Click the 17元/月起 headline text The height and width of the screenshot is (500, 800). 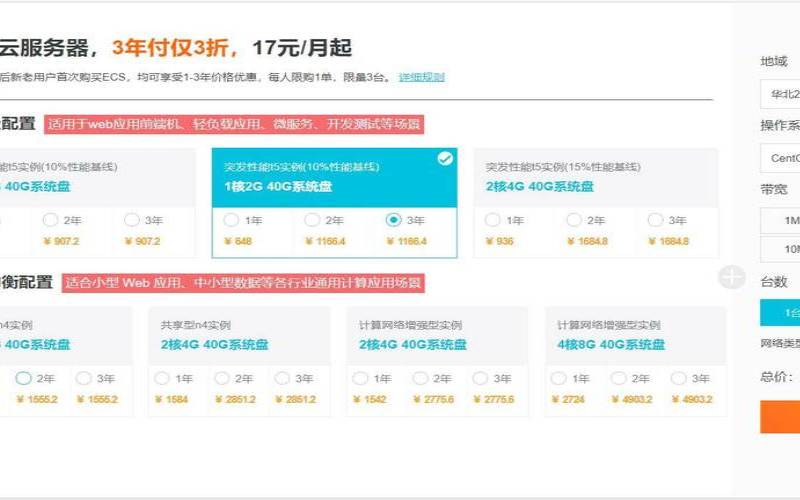(x=302, y=47)
